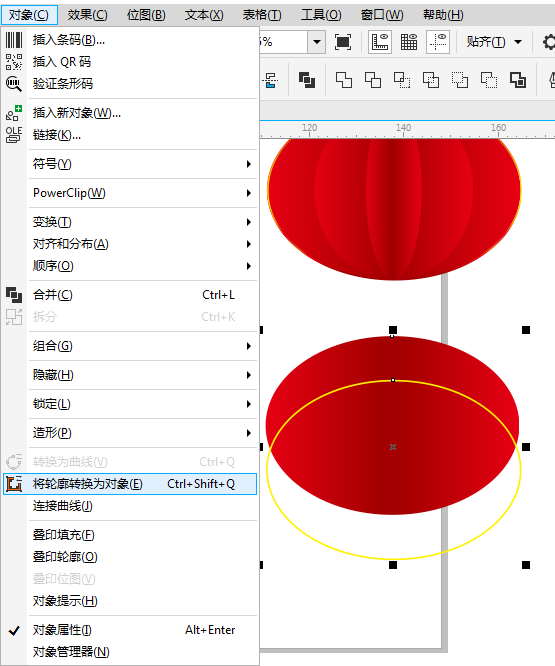Open the Options gear icon

click(x=549, y=42)
